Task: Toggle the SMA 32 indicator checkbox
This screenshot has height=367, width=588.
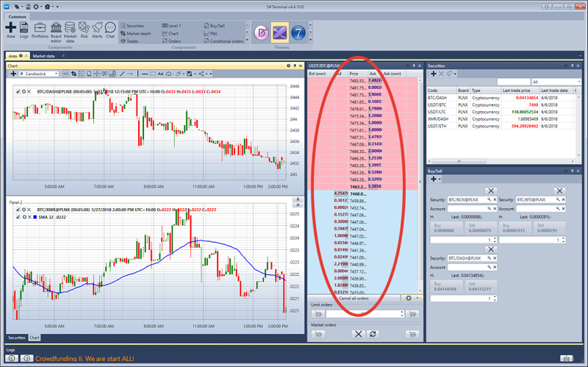Action: 18,217
